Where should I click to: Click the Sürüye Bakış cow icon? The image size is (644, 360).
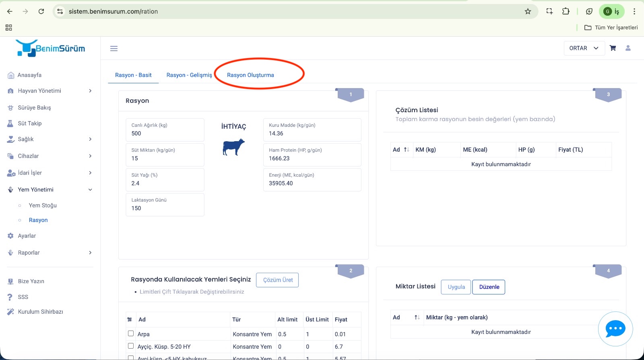[11, 108]
